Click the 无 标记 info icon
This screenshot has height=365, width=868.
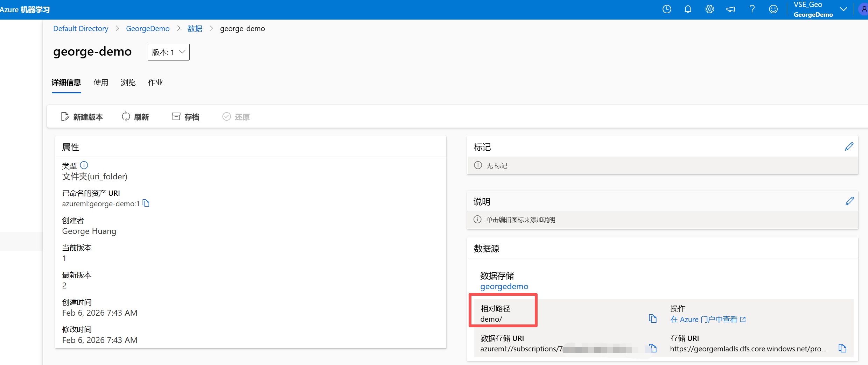[x=478, y=165]
